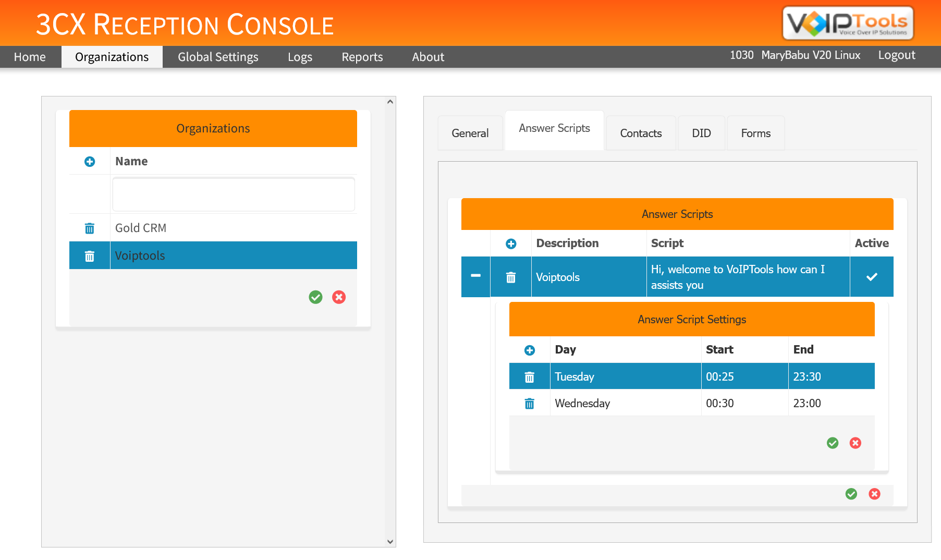Confirm Answer Script Settings with green check
Viewport: 941px width, 560px height.
(832, 443)
